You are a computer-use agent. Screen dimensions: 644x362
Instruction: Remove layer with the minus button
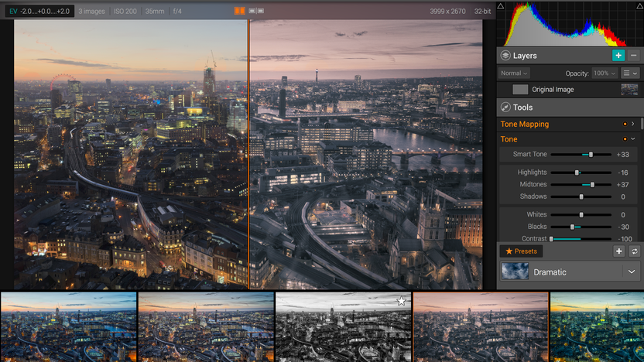(633, 56)
